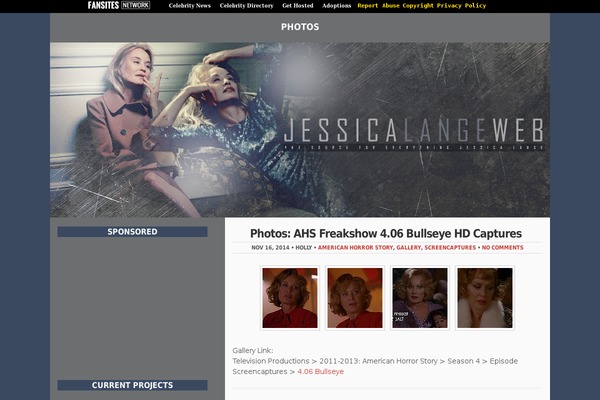Click '2011-2013: American Horror Story' breadcrumb text
The image size is (600, 400).
click(x=378, y=361)
